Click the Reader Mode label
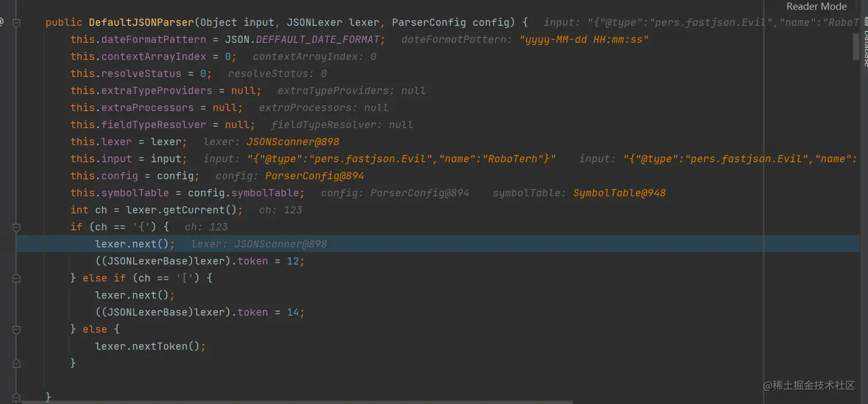The height and width of the screenshot is (404, 868). click(x=816, y=6)
